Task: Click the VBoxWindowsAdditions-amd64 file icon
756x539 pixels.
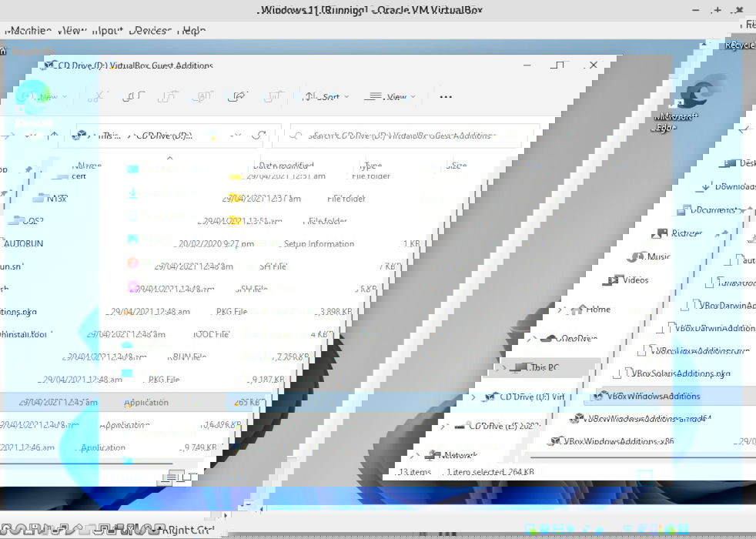Action: (576, 418)
